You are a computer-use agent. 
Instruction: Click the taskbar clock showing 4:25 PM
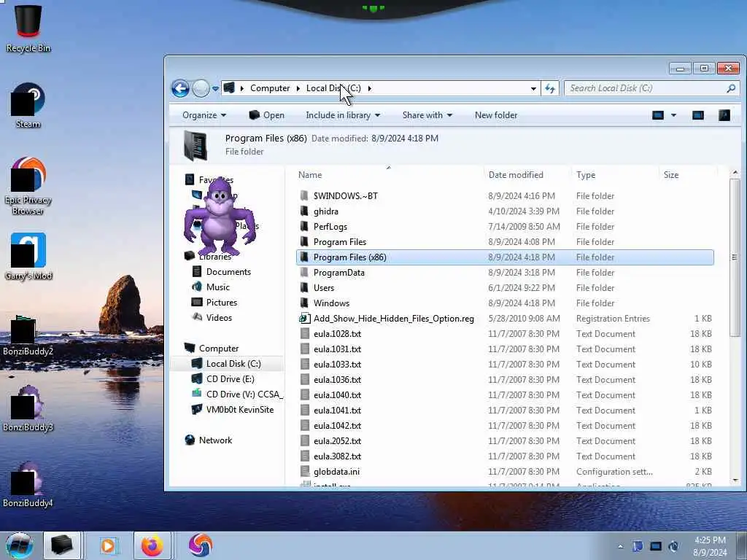tap(710, 546)
